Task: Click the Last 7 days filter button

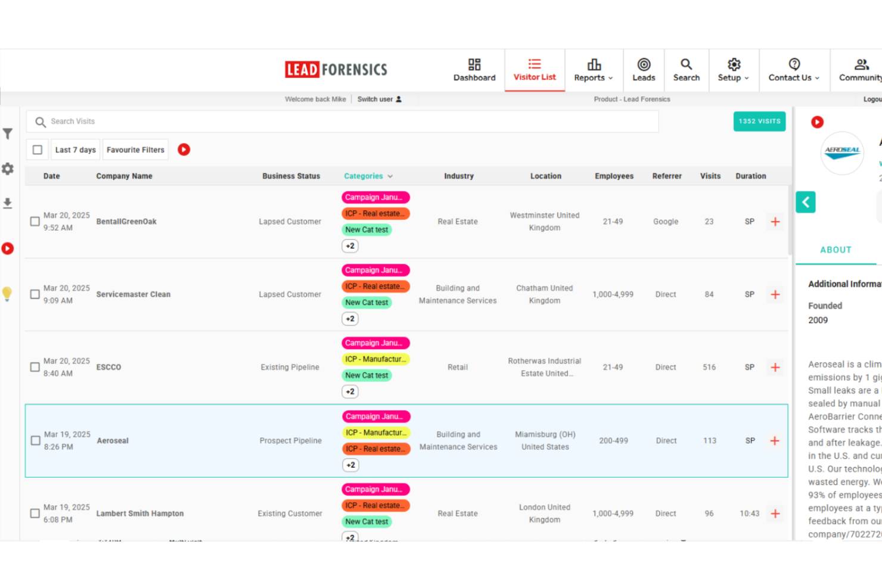Action: tap(75, 150)
